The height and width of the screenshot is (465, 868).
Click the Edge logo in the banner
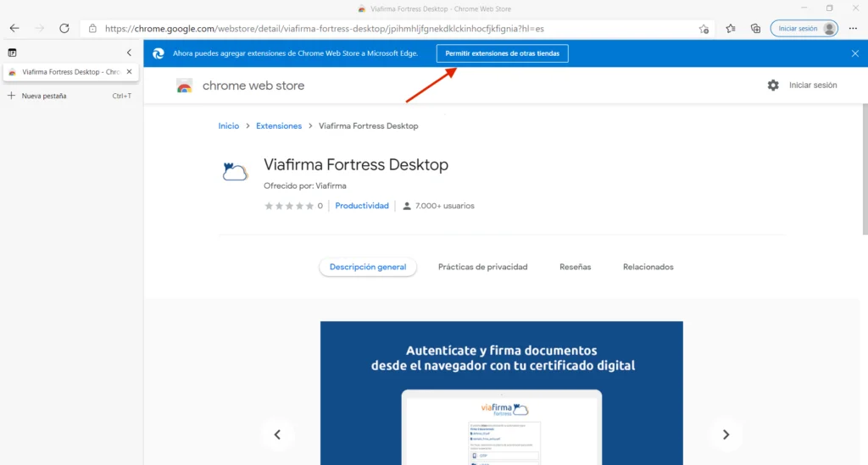(159, 53)
